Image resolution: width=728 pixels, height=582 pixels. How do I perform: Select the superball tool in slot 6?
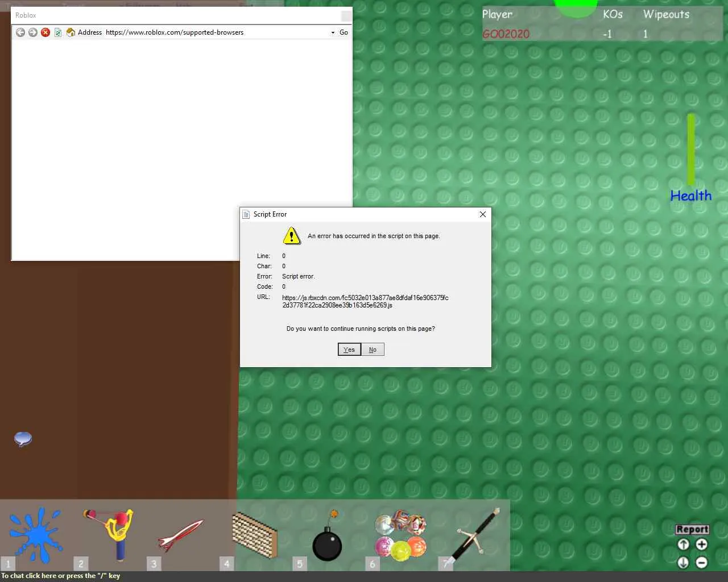click(400, 535)
